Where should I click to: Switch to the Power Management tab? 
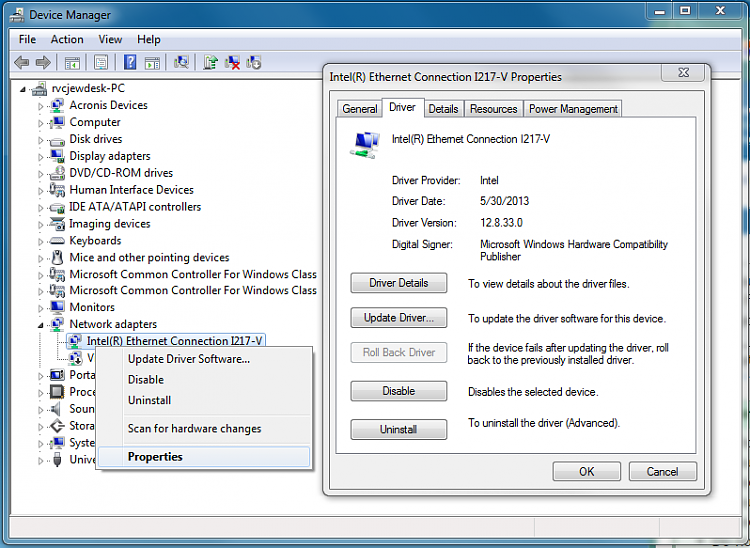tap(573, 109)
